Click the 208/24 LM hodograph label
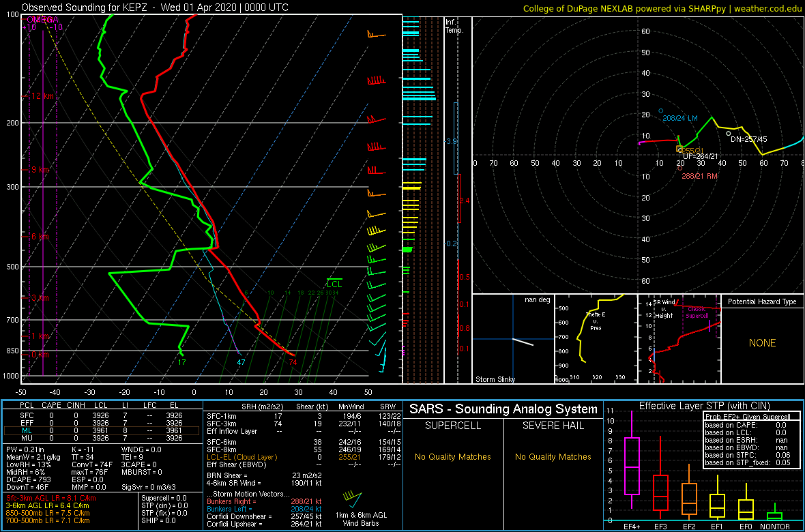 click(679, 118)
